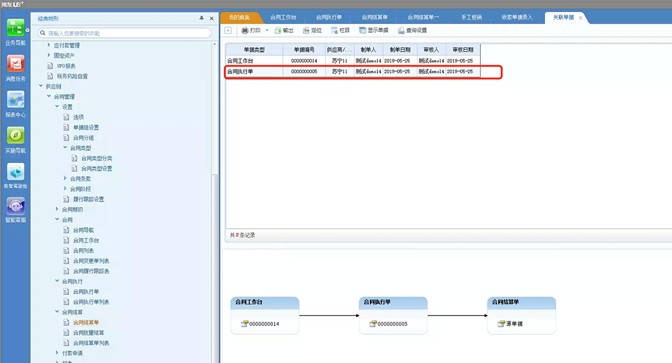This screenshot has height=363, width=672.
Task: Open the 智能客服 robot icon
Action: coord(15,206)
